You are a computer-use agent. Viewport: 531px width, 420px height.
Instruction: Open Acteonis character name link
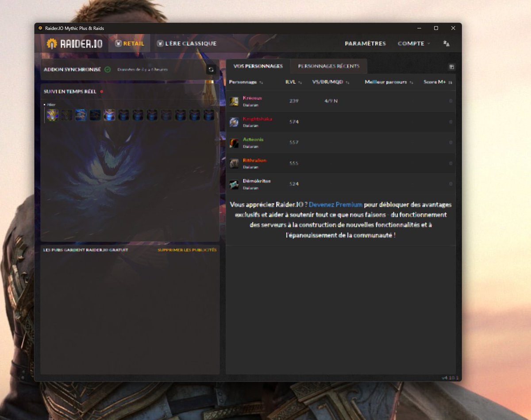(x=253, y=139)
